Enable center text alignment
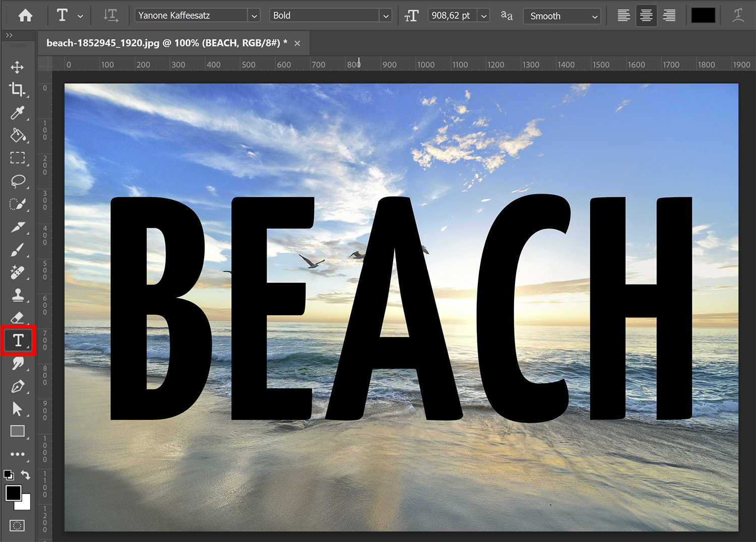 point(646,15)
